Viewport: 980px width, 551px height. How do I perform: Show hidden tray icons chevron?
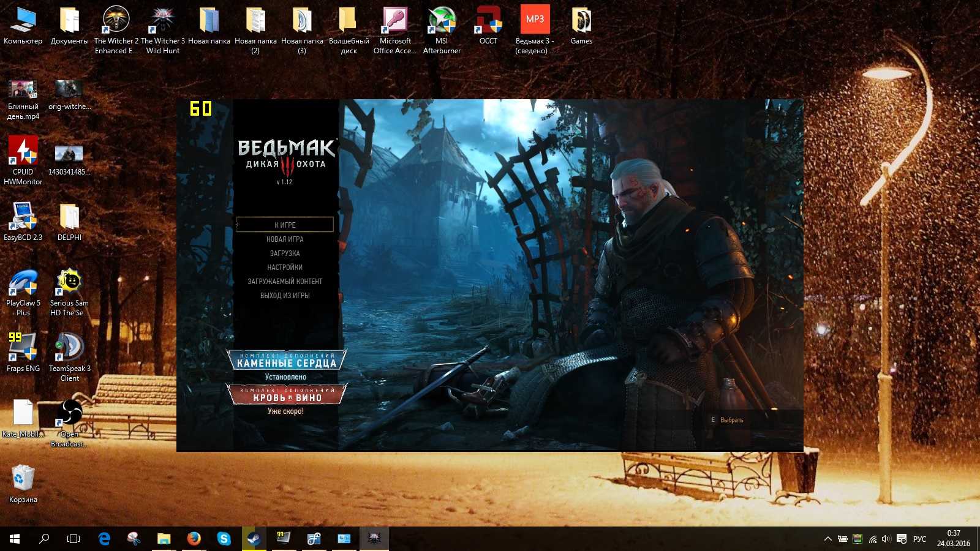(x=828, y=539)
